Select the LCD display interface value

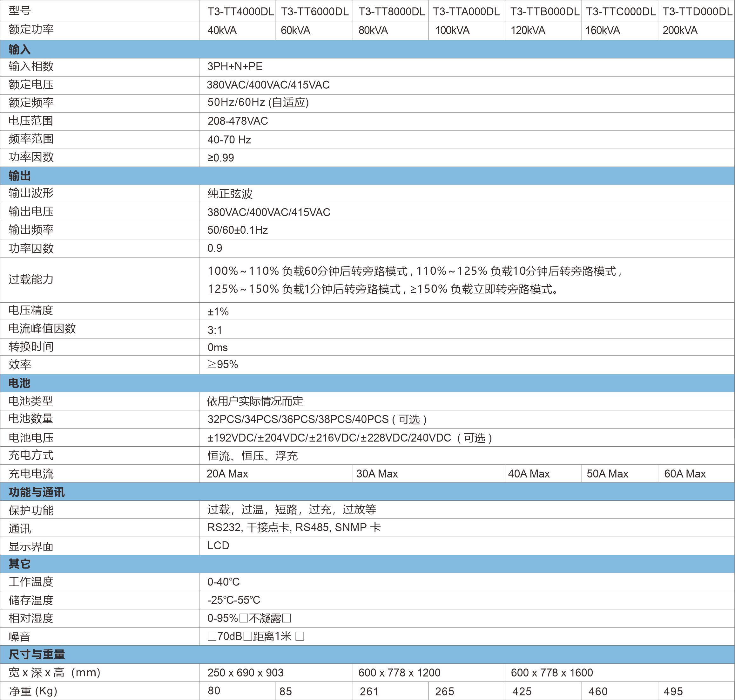[218, 546]
